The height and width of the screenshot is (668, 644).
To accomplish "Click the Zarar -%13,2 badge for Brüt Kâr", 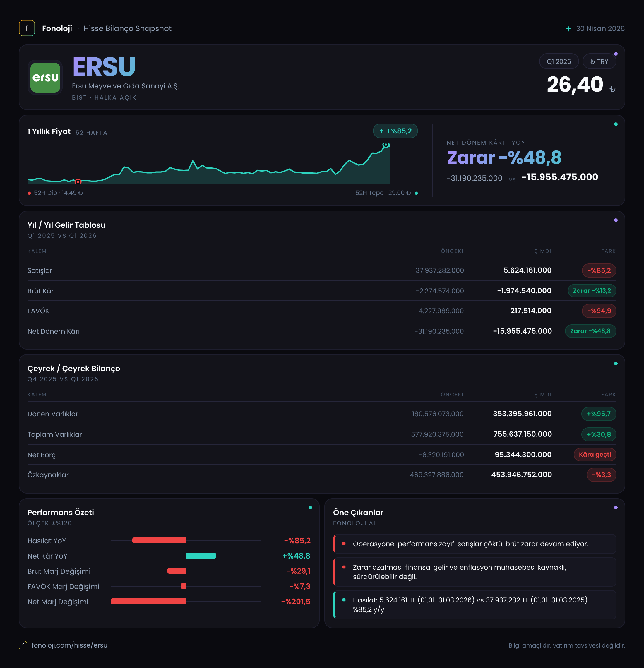I will coord(592,291).
